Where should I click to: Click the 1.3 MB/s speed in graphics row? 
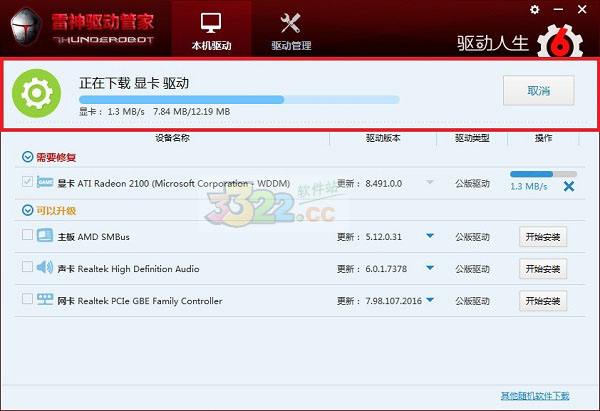tap(529, 186)
